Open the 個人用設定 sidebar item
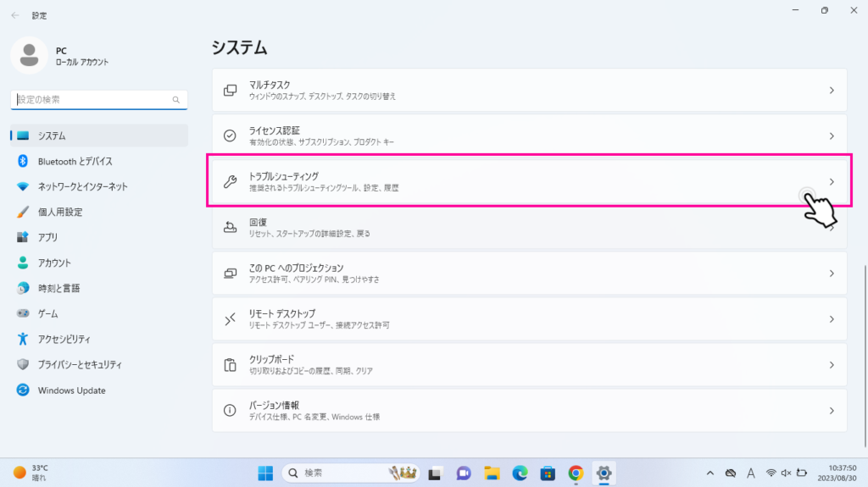This screenshot has width=868, height=487. pos(60,212)
